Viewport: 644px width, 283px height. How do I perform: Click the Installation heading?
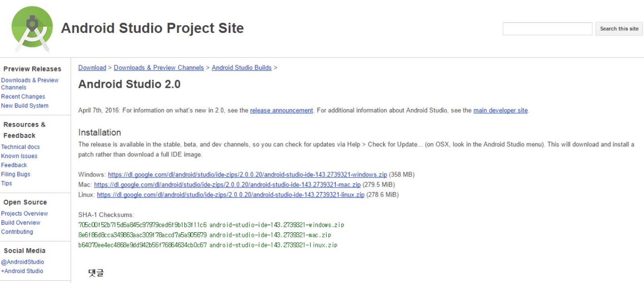point(99,133)
